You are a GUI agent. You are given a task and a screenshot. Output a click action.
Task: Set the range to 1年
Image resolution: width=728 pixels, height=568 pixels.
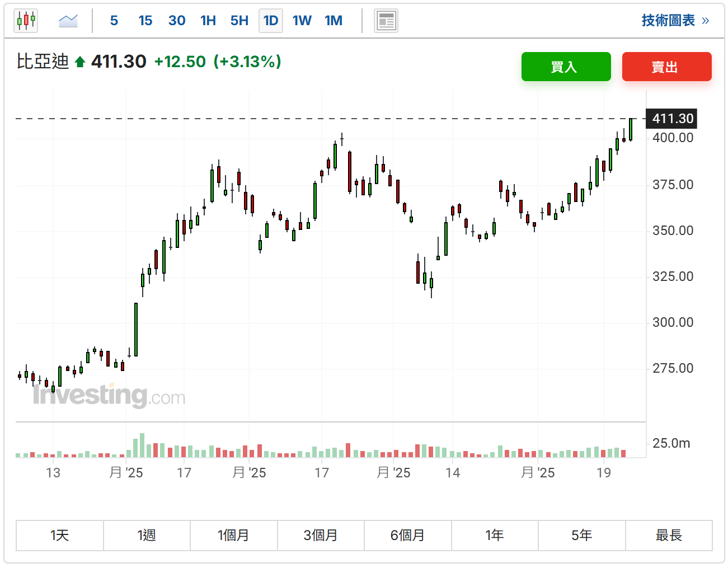coord(495,536)
